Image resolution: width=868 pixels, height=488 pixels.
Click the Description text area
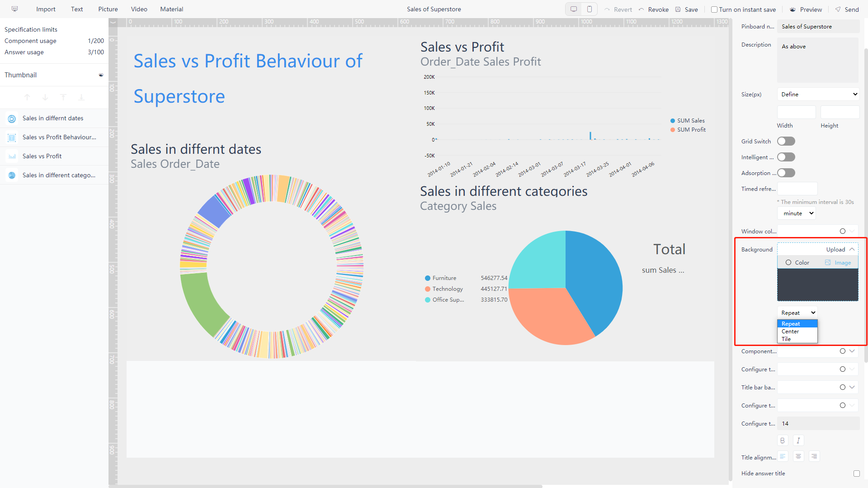coord(818,60)
